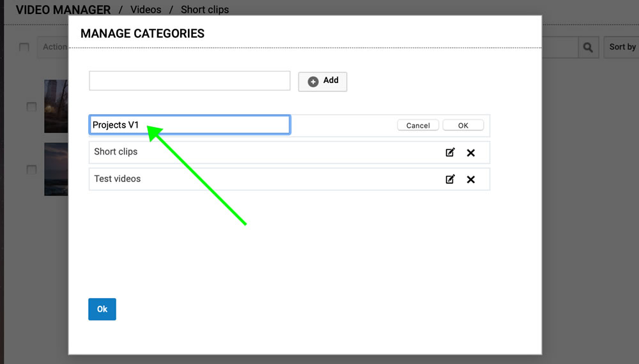
Task: Delete the Short clips category
Action: (471, 153)
